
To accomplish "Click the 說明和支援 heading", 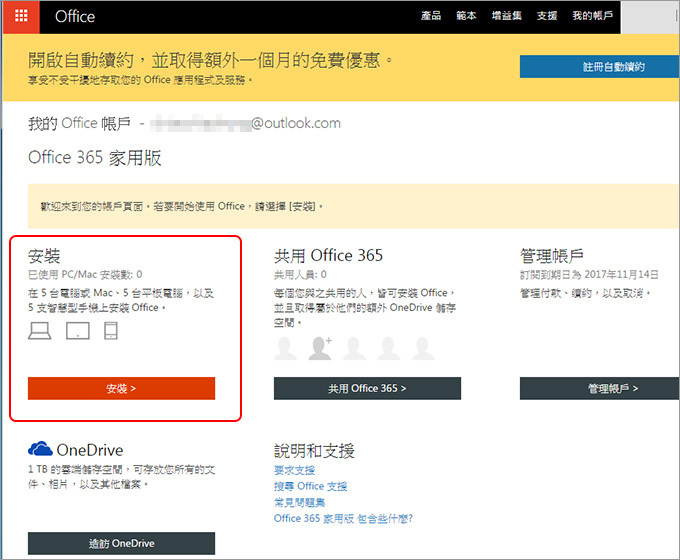I will tap(314, 451).
